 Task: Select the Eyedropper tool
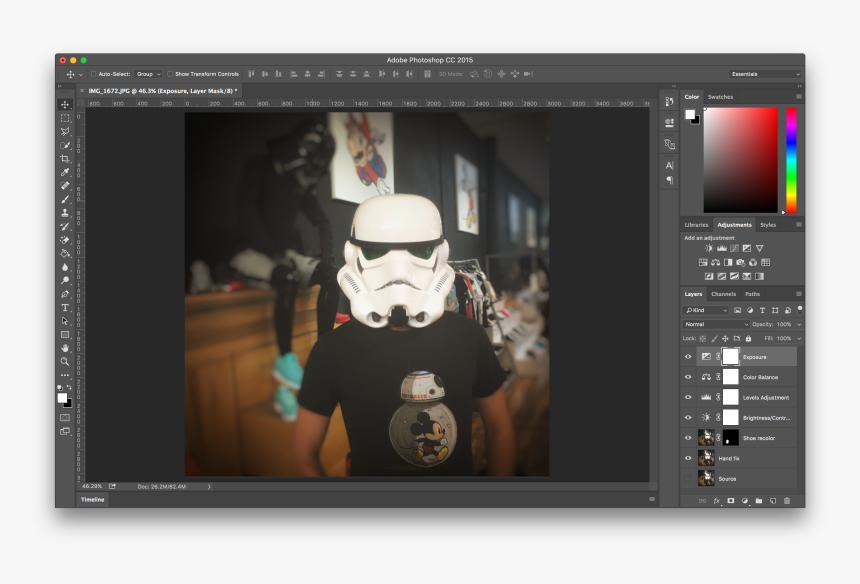click(65, 172)
